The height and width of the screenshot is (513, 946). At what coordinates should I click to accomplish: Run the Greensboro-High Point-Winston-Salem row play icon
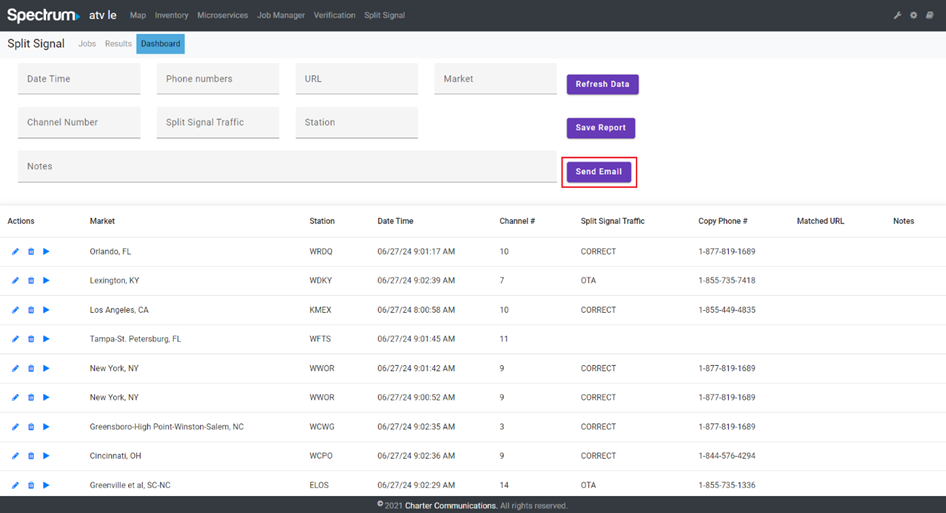[x=47, y=427]
